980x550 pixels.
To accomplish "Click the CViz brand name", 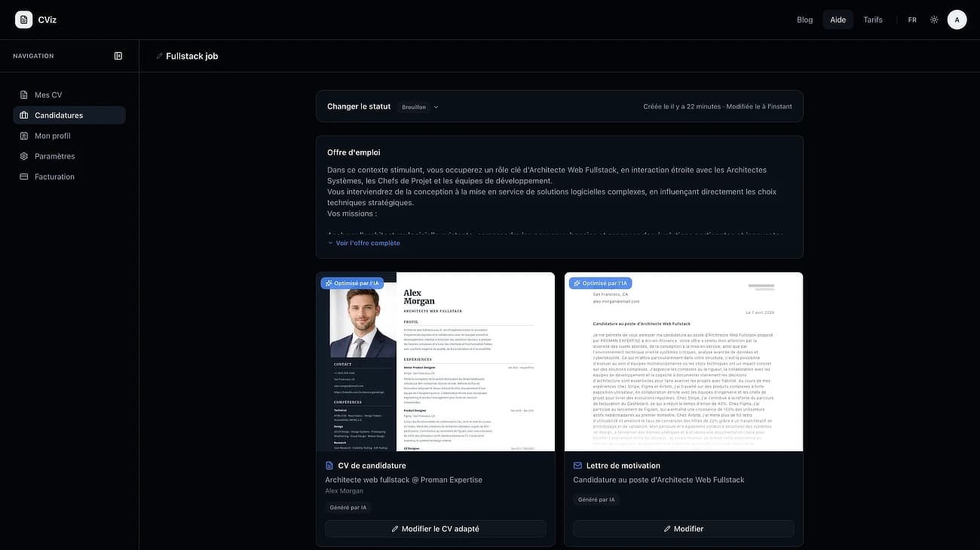I will [47, 20].
